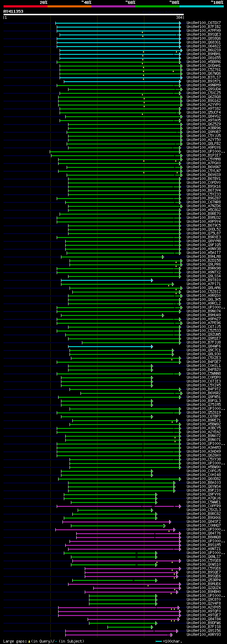
Task: Open the UniRef100_B7FIB2 hit label
Action: (204, 27)
